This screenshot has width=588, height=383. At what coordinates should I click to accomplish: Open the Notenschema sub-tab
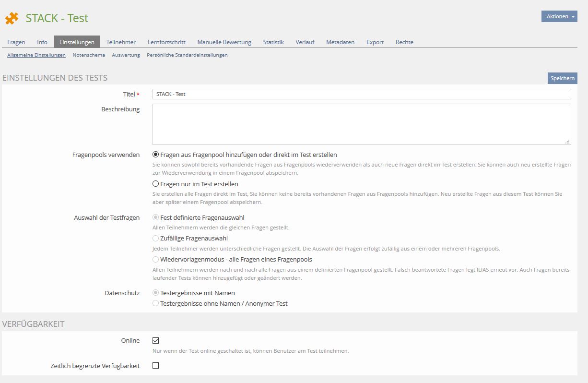click(89, 55)
